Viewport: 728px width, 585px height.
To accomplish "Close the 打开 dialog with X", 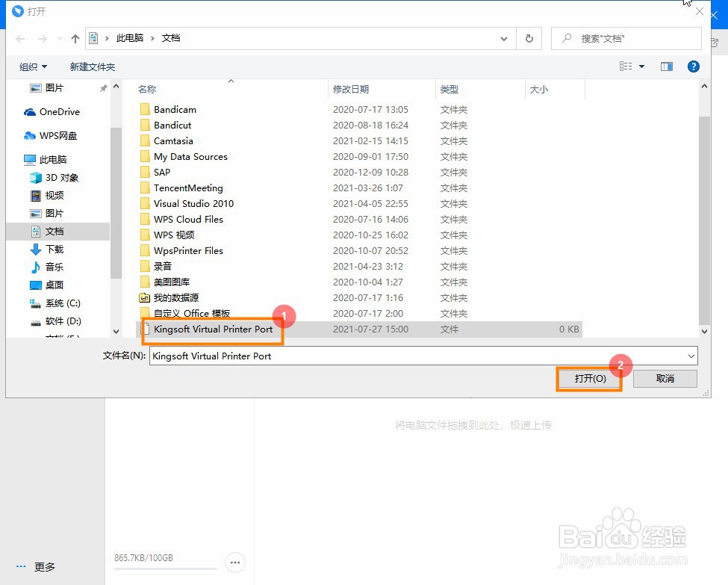I will click(x=699, y=11).
